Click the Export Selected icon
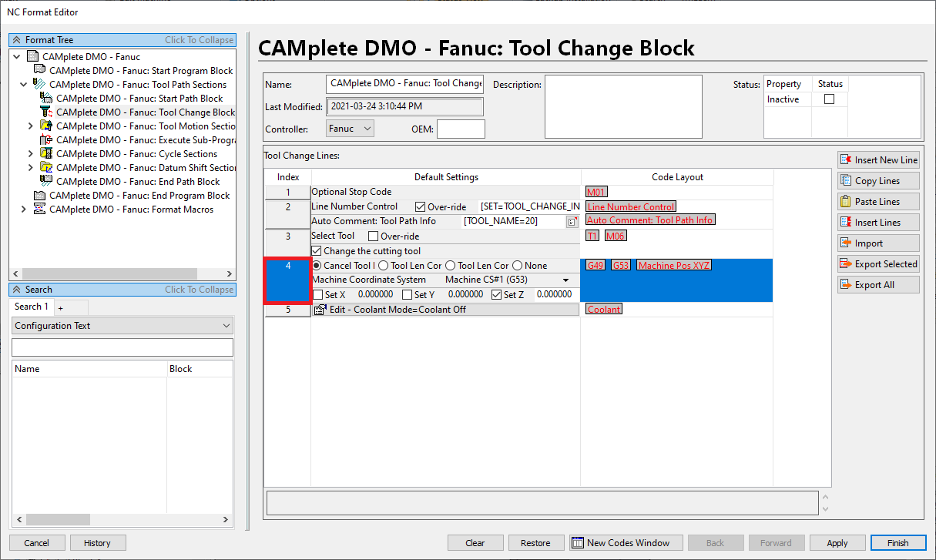936x560 pixels. tap(847, 263)
